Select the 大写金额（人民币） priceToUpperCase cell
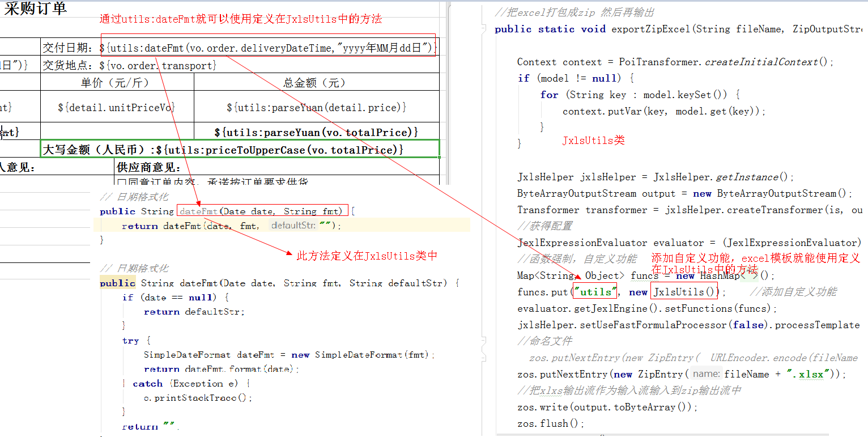 pyautogui.click(x=240, y=150)
